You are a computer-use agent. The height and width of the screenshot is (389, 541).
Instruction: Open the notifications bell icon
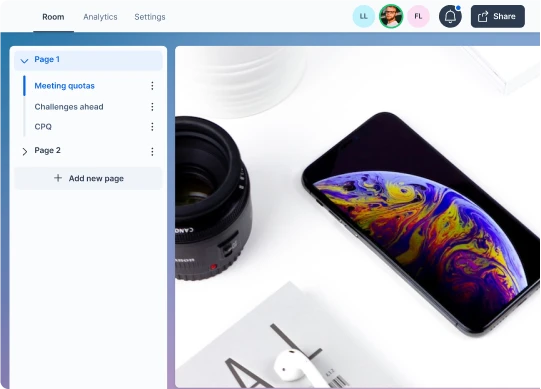[x=450, y=16]
